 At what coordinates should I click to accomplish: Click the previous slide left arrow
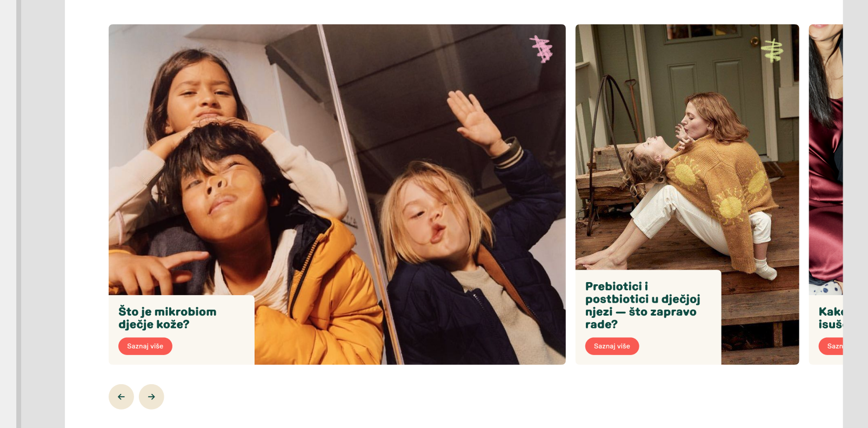click(x=121, y=397)
